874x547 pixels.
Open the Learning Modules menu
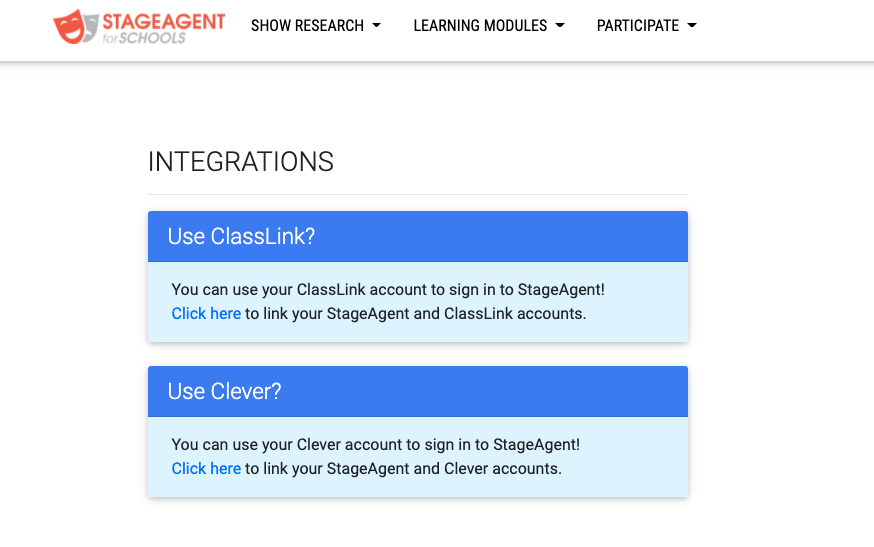click(x=489, y=26)
